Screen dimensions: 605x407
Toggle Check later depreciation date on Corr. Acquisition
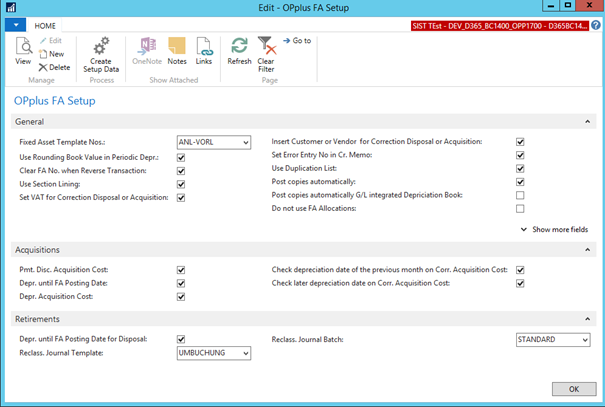[x=520, y=284]
